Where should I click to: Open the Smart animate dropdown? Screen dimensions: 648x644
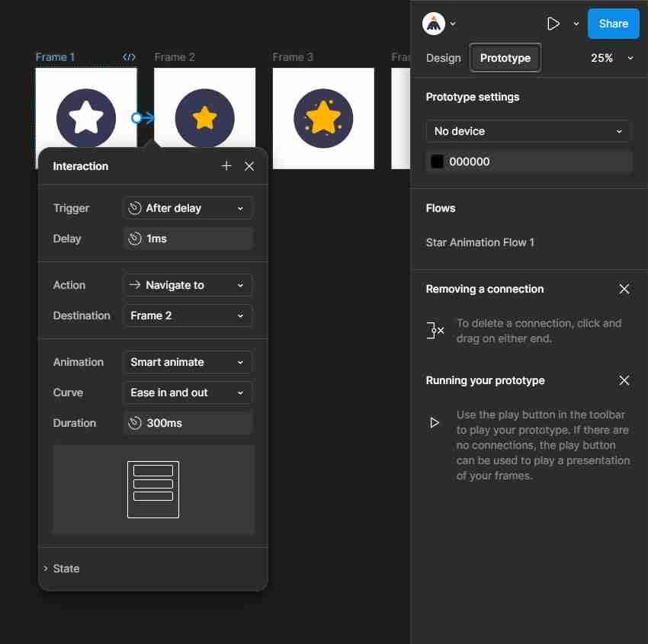click(188, 362)
